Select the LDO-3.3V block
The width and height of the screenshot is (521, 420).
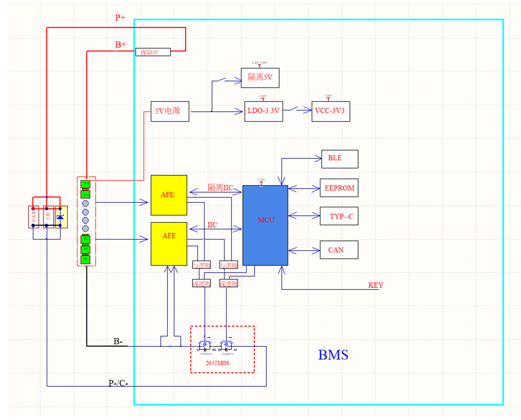click(264, 112)
